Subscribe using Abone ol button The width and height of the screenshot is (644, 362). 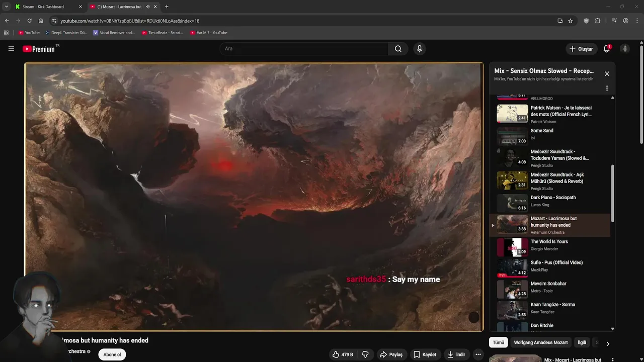tap(112, 354)
